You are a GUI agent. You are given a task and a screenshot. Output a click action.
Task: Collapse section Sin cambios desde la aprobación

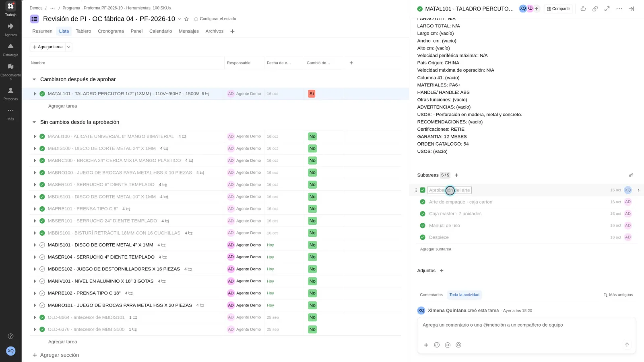tap(34, 122)
